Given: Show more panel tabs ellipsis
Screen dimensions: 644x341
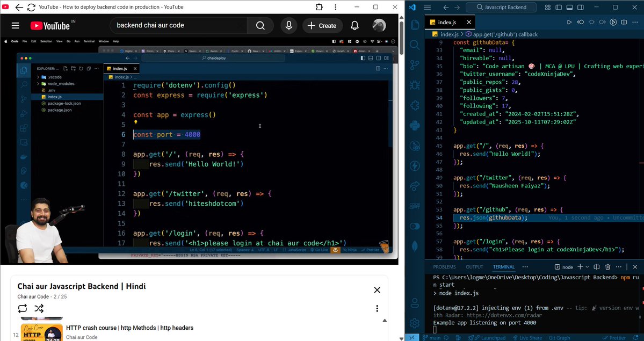Looking at the screenshot, I should (525, 267).
